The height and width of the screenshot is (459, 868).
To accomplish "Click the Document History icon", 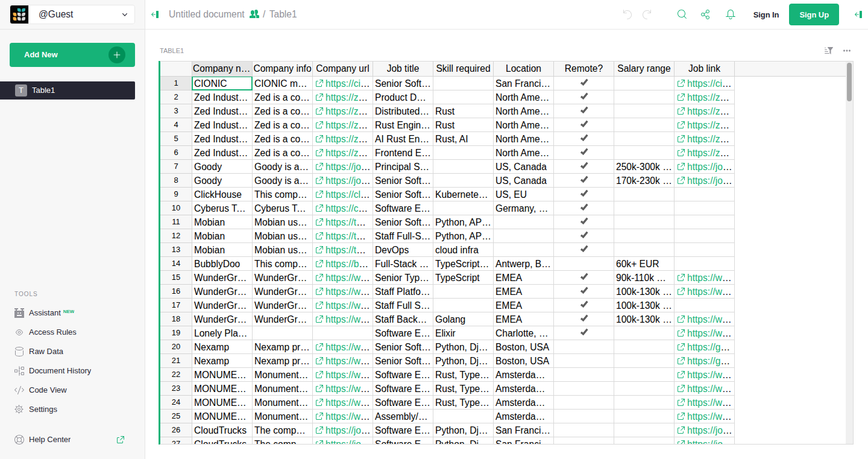I will (x=19, y=371).
